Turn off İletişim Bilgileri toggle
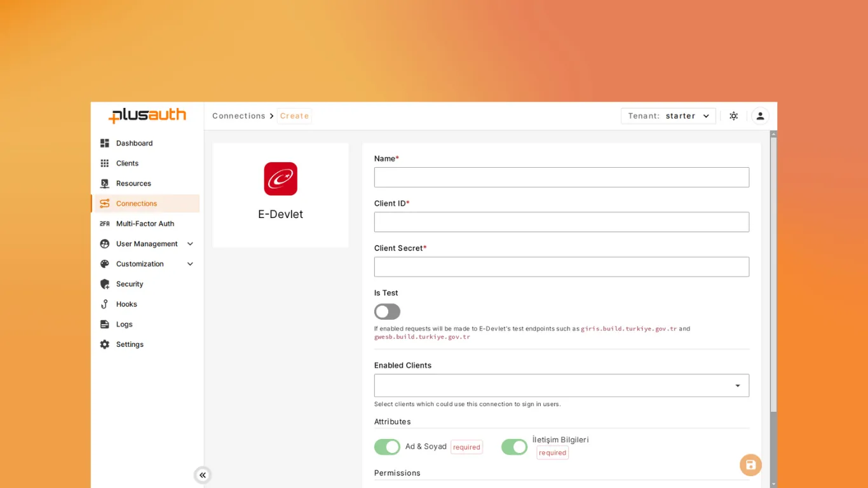 click(514, 447)
